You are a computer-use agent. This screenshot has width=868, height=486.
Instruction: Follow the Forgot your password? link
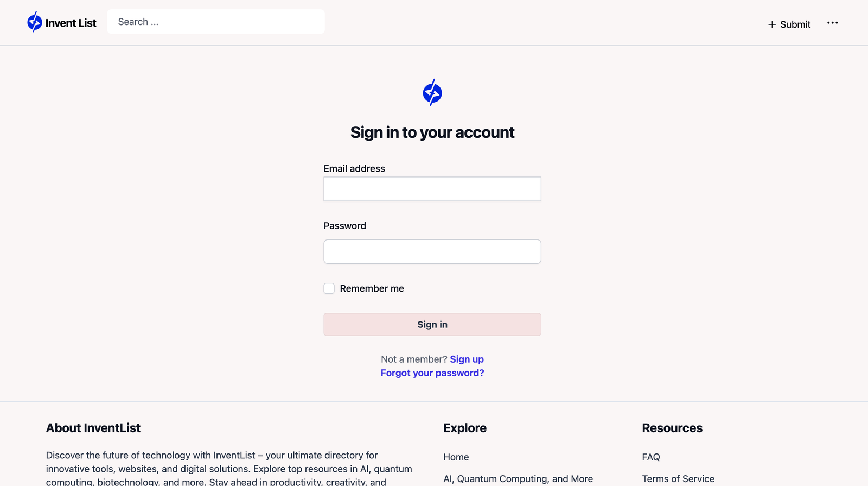point(432,373)
